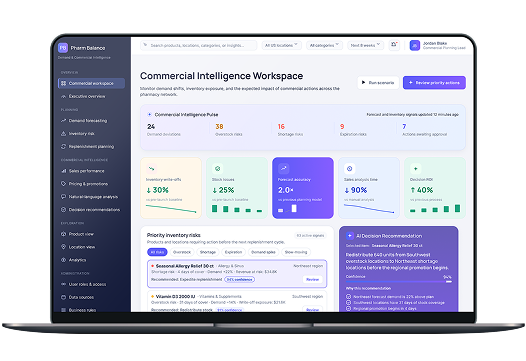Toggle the Slow-moving filter chip
The height and width of the screenshot is (361, 526).
296,252
